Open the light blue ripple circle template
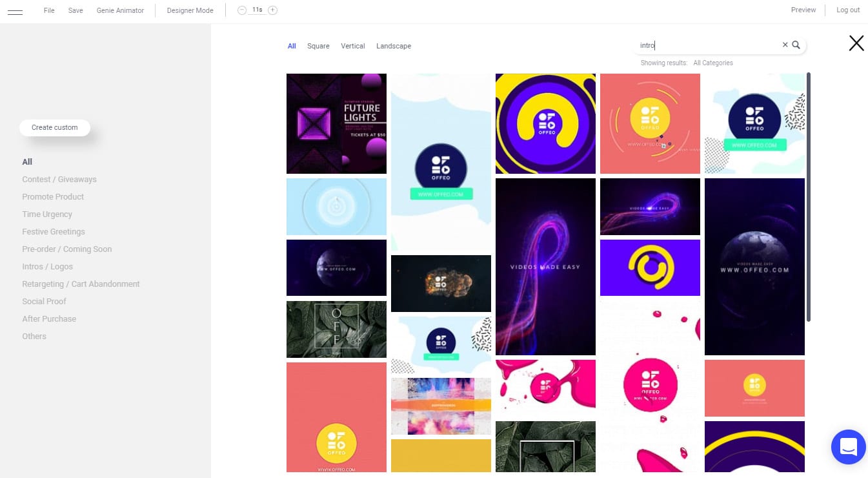This screenshot has width=868, height=478. point(336,207)
